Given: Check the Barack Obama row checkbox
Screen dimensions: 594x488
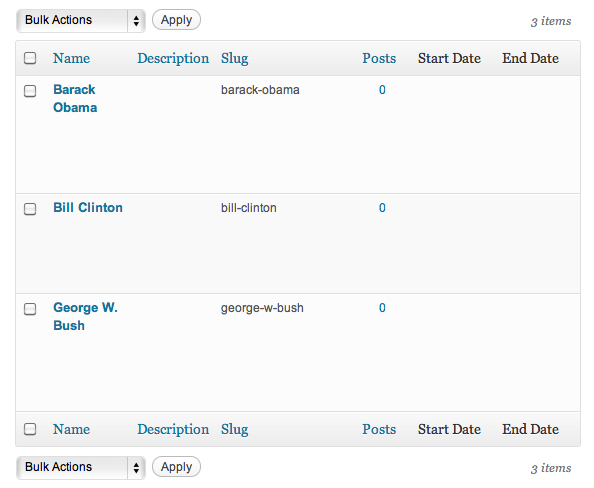Looking at the screenshot, I should click(x=30, y=91).
